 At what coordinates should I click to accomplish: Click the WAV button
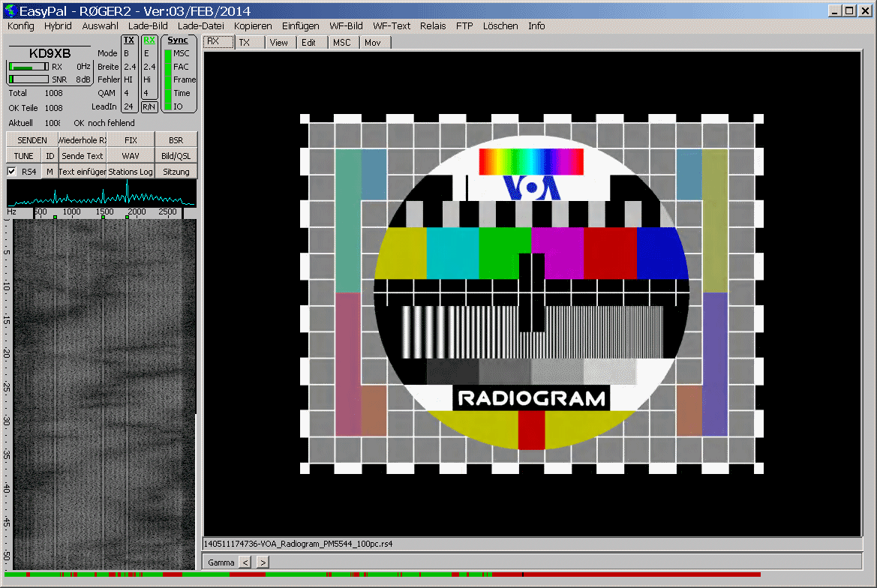[x=131, y=156]
